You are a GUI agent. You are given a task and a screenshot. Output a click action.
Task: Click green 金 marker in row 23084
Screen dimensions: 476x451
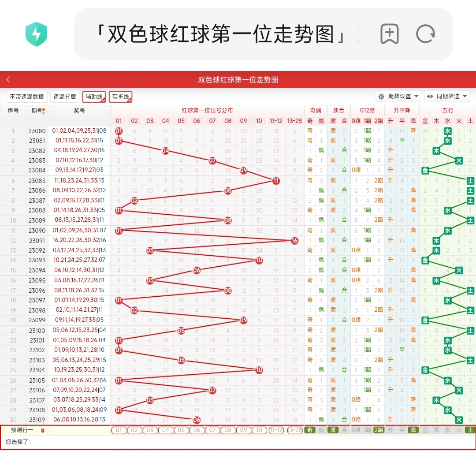(x=425, y=170)
